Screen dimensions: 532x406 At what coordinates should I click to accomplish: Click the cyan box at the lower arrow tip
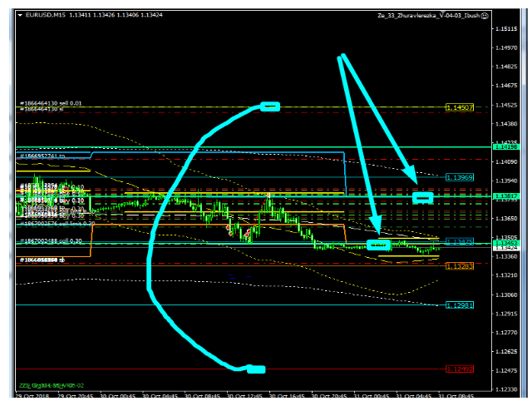tap(378, 245)
